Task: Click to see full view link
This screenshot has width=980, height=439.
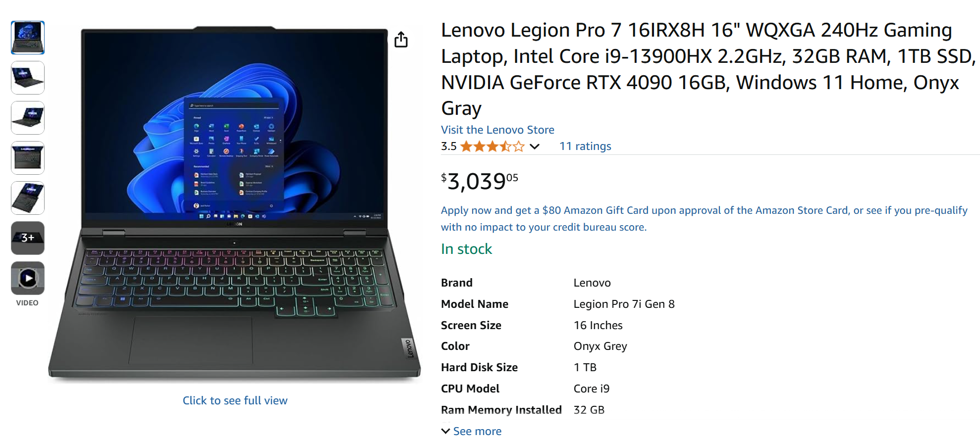Action: [235, 400]
